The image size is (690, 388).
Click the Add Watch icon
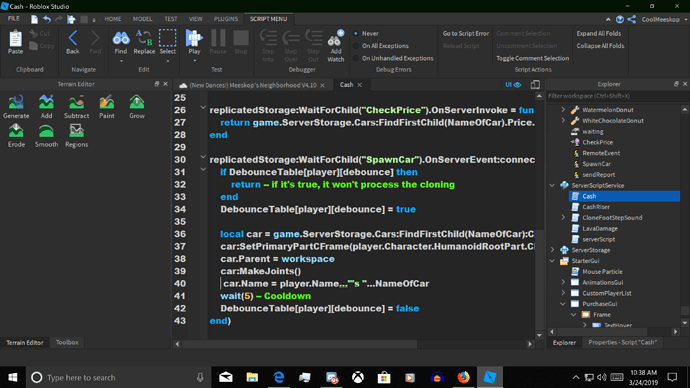(336, 39)
